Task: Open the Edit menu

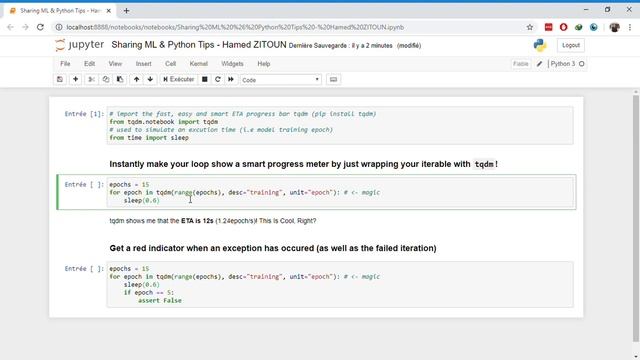Action: tap(89, 64)
